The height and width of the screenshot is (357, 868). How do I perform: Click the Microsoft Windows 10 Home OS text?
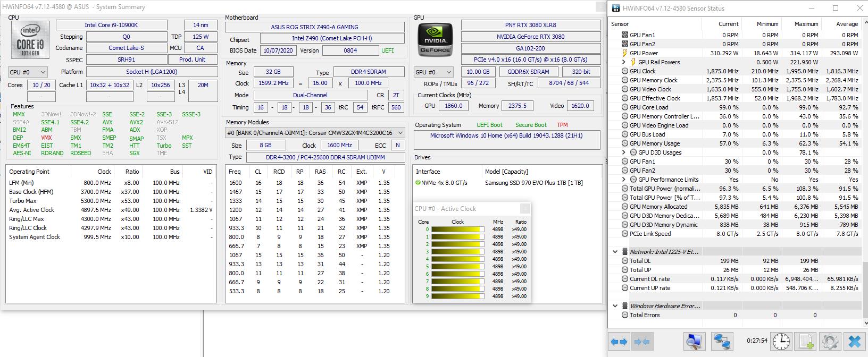tap(506, 135)
